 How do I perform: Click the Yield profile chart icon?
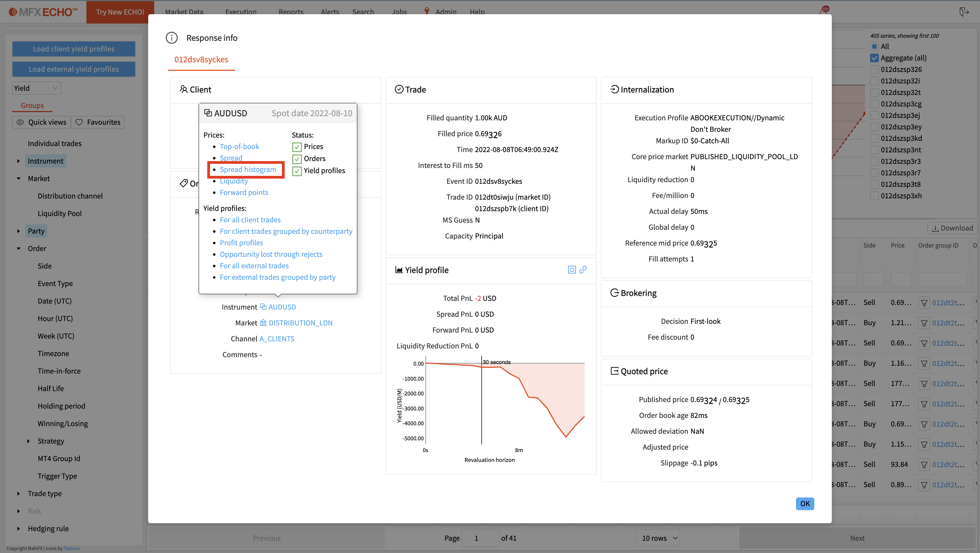399,270
